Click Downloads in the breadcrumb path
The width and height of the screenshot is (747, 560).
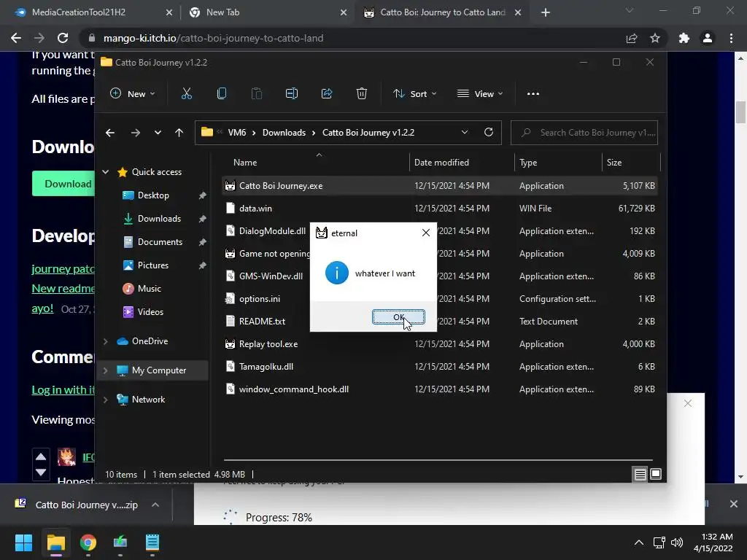(x=284, y=133)
